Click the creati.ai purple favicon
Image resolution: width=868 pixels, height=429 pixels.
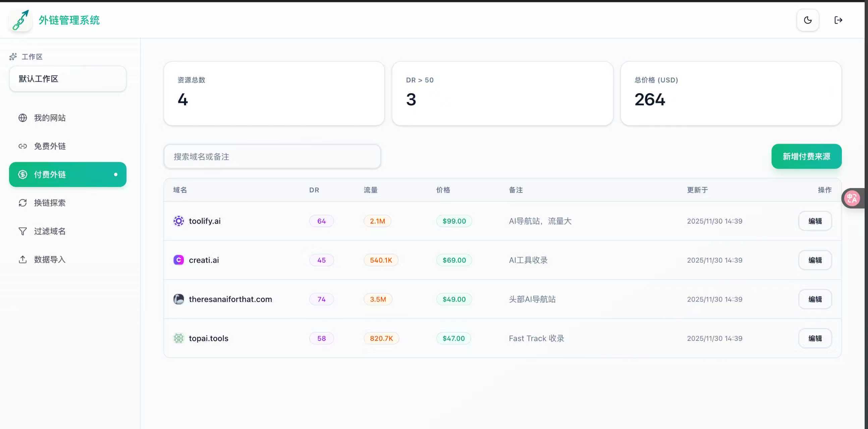coord(178,260)
